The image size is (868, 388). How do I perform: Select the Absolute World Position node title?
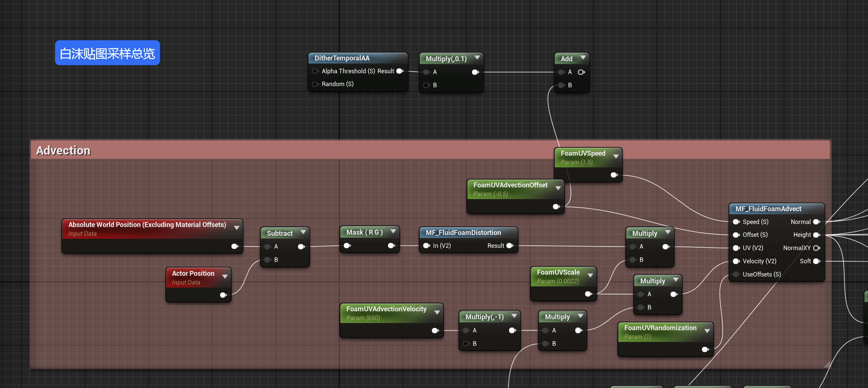tap(147, 225)
